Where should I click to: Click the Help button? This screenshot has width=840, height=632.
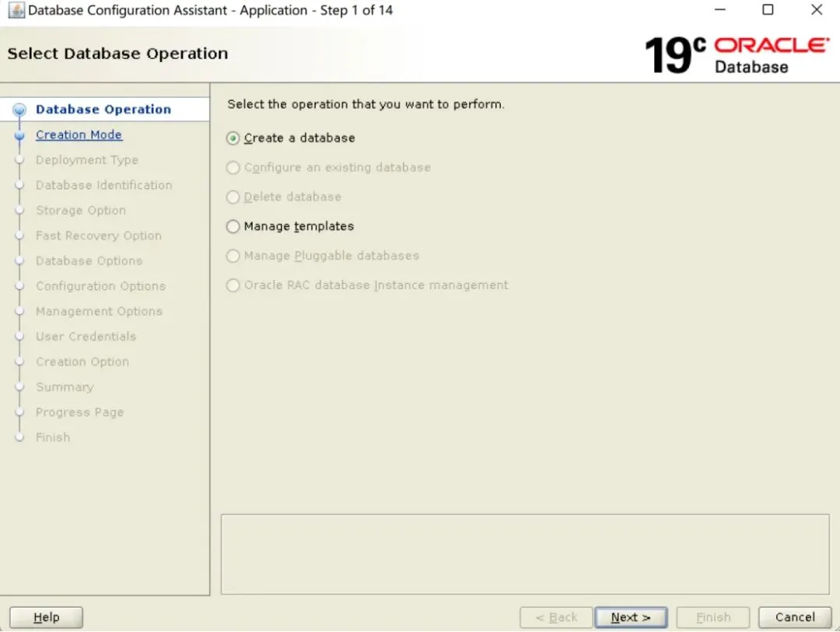pyautogui.click(x=46, y=617)
